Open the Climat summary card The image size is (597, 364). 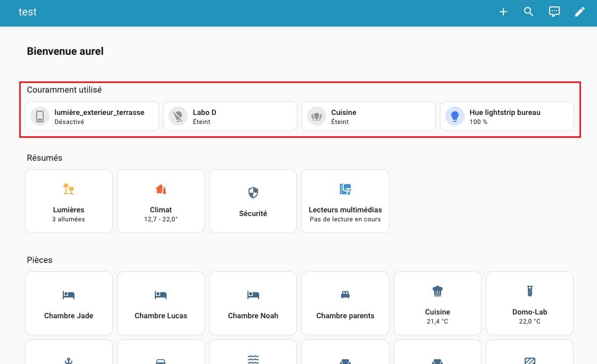(161, 201)
